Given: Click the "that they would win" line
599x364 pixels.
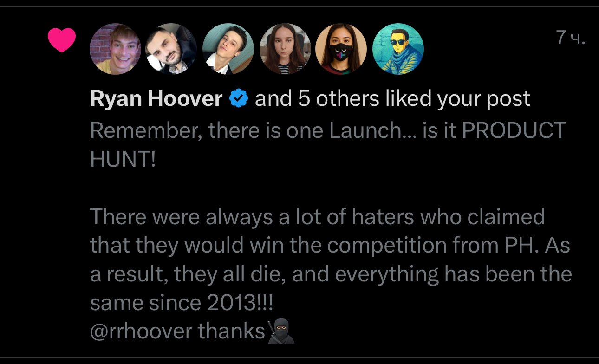Looking at the screenshot, I should tap(330, 245).
